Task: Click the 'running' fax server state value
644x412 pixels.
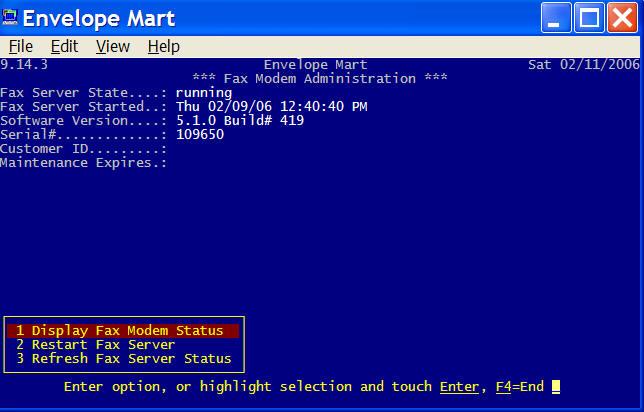Action: 204,93
